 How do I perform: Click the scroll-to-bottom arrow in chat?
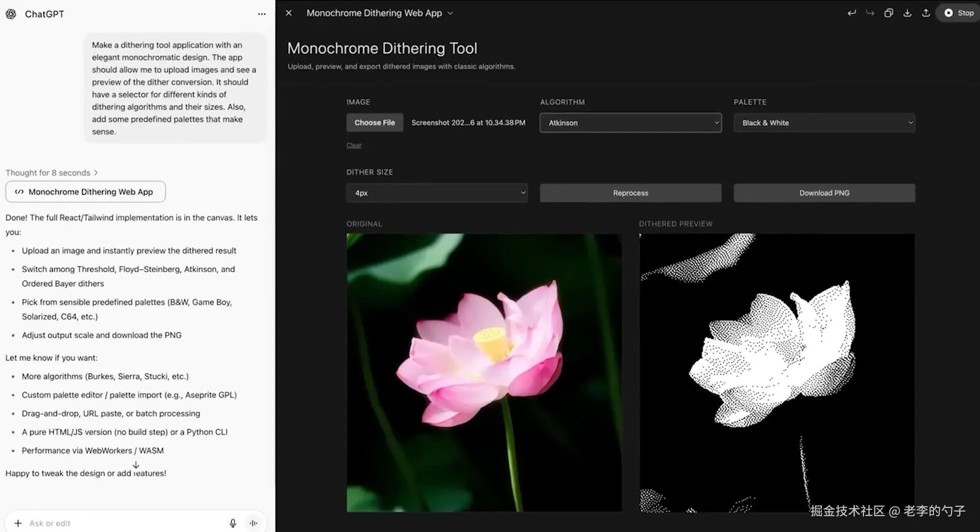coord(136,465)
